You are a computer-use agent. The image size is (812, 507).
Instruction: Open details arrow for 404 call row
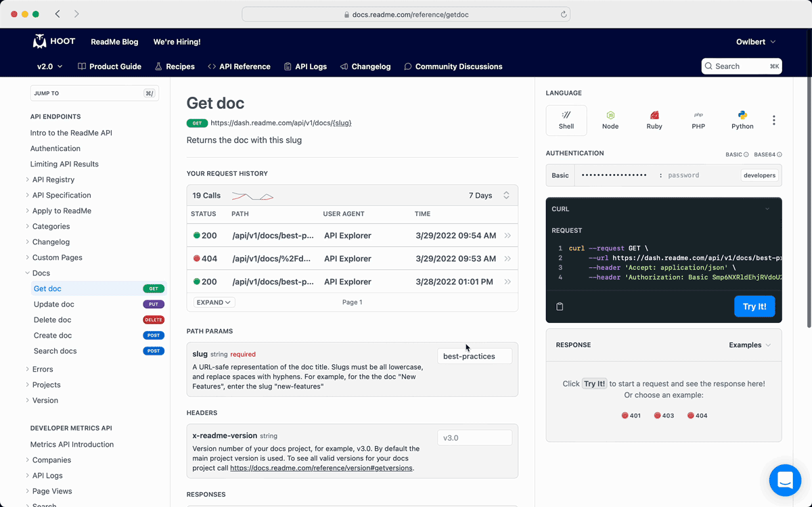(x=507, y=259)
